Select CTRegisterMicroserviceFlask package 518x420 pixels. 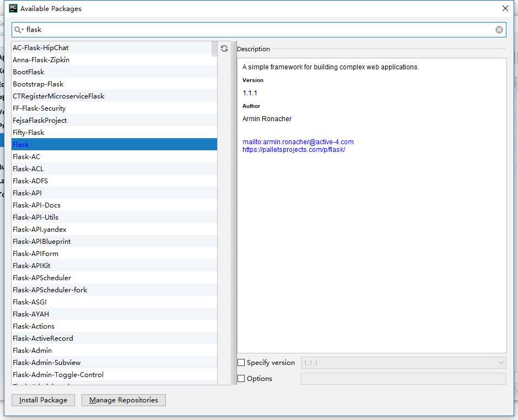click(x=114, y=96)
